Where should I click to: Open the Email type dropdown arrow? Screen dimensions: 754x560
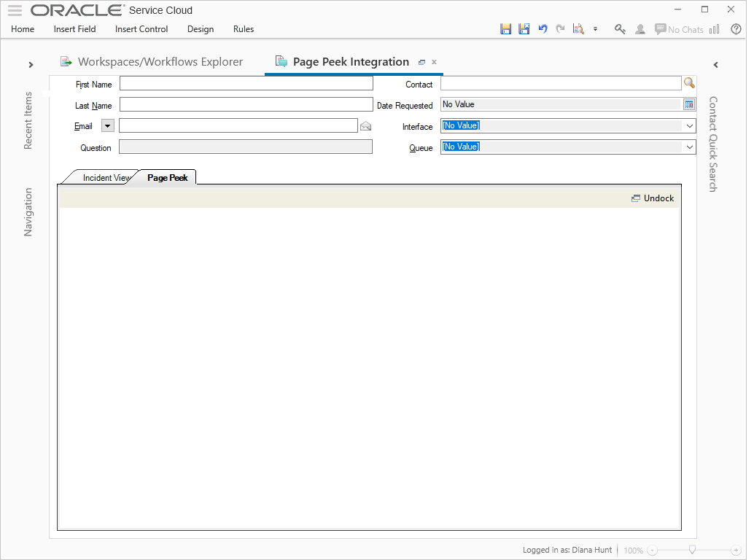(107, 125)
